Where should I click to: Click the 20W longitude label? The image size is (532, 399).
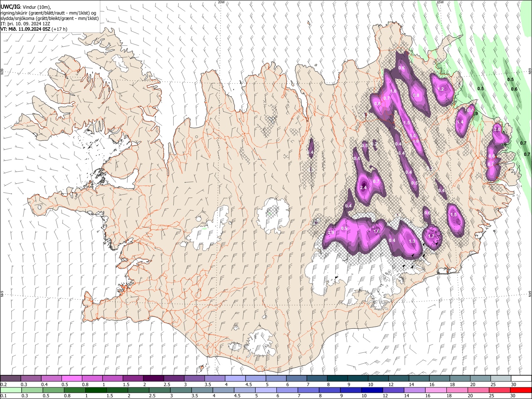click(x=221, y=2)
